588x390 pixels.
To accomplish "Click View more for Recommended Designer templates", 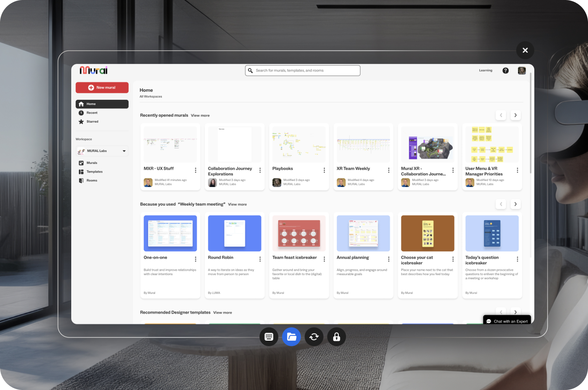I will (222, 313).
